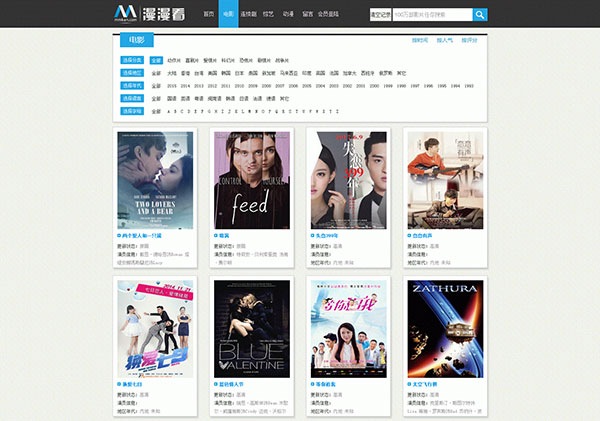Click the magnifier search button
The image size is (600, 421).
480,15
